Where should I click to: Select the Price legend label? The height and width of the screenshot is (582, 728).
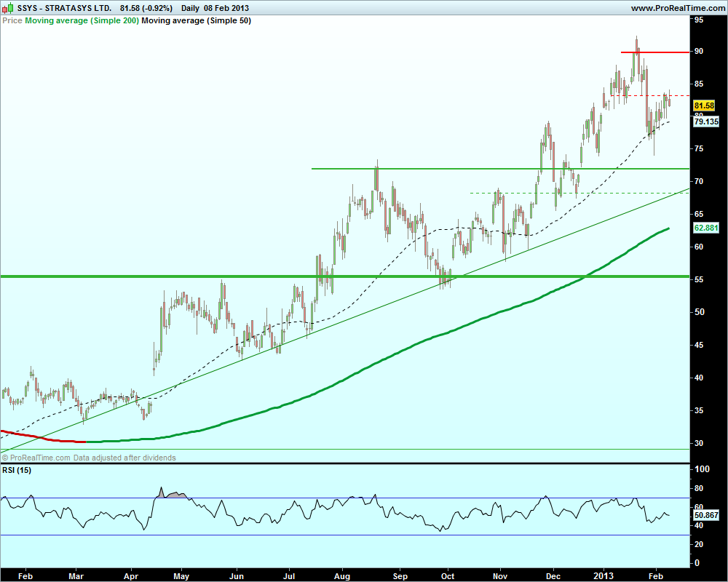12,20
